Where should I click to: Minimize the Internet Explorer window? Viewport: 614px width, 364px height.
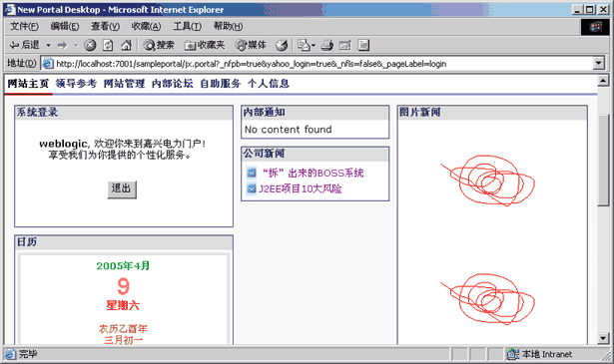577,9
